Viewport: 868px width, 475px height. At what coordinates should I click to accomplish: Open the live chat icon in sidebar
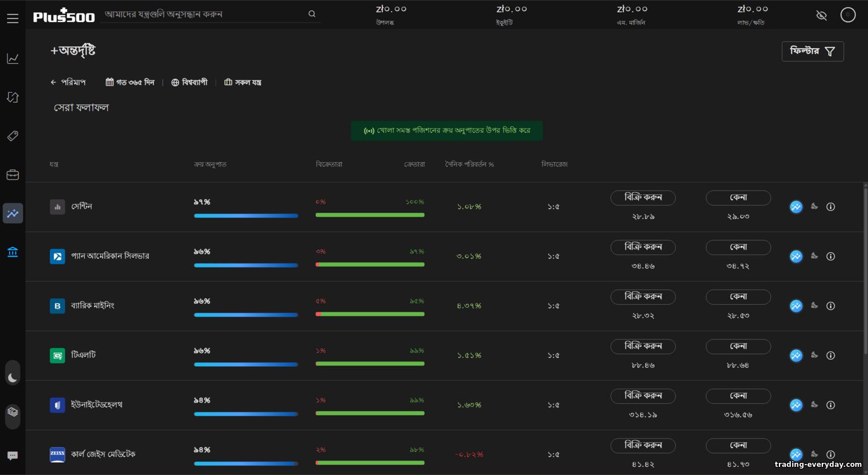13,456
